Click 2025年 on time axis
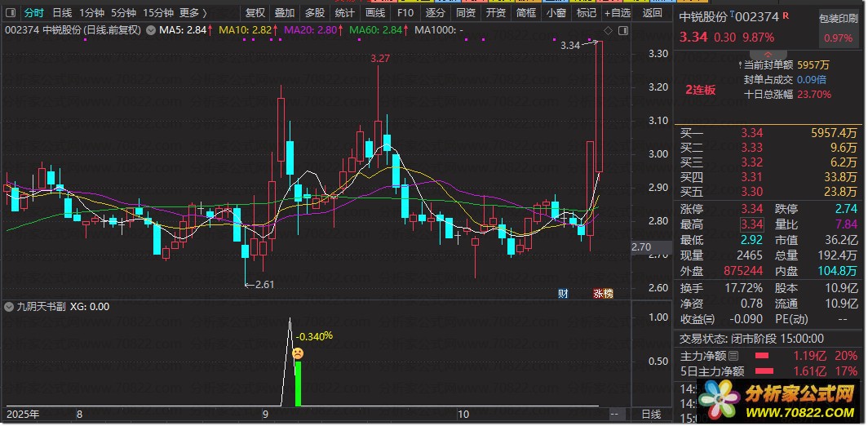The height and width of the screenshot is (426, 868). point(23,415)
